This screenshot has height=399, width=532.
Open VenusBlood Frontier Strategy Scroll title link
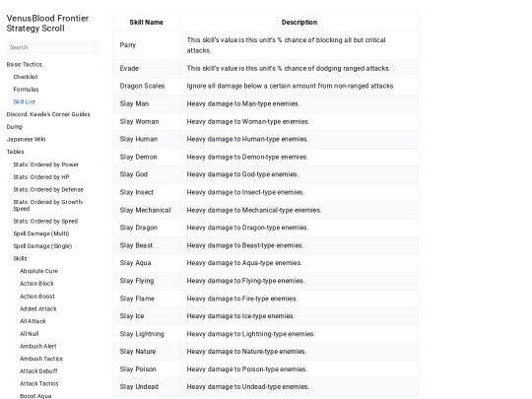coord(47,24)
